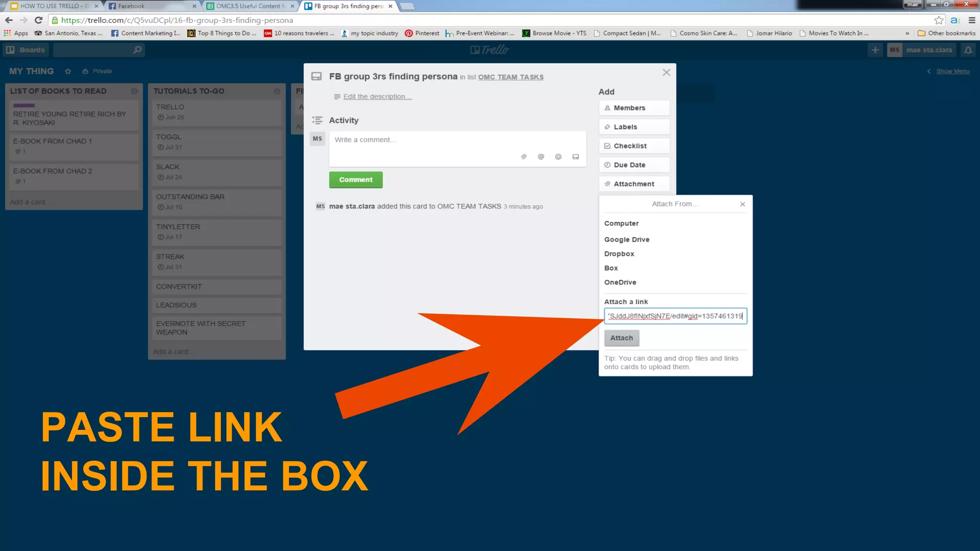Image resolution: width=980 pixels, height=551 pixels.
Task: Open the TUTORIALS TO-GO list menu icon
Action: tap(277, 91)
